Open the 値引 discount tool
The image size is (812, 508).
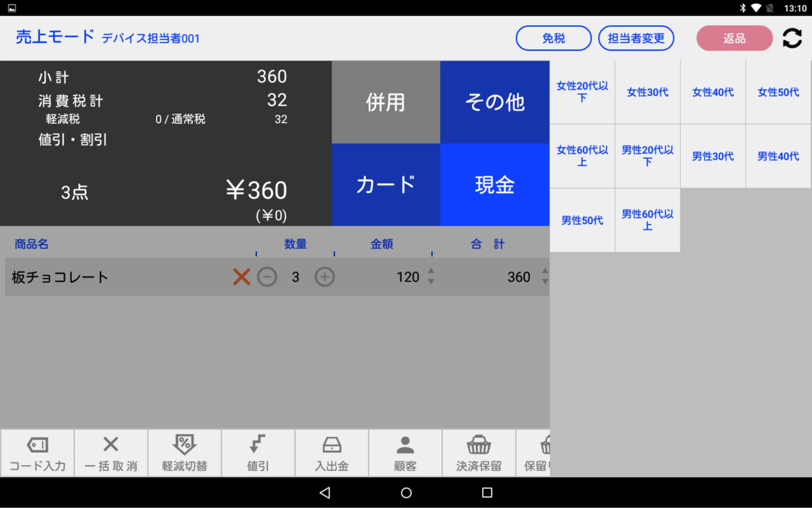pos(258,452)
